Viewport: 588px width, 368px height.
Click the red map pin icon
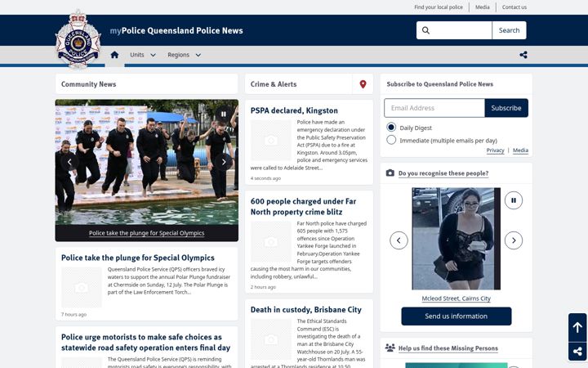point(363,84)
